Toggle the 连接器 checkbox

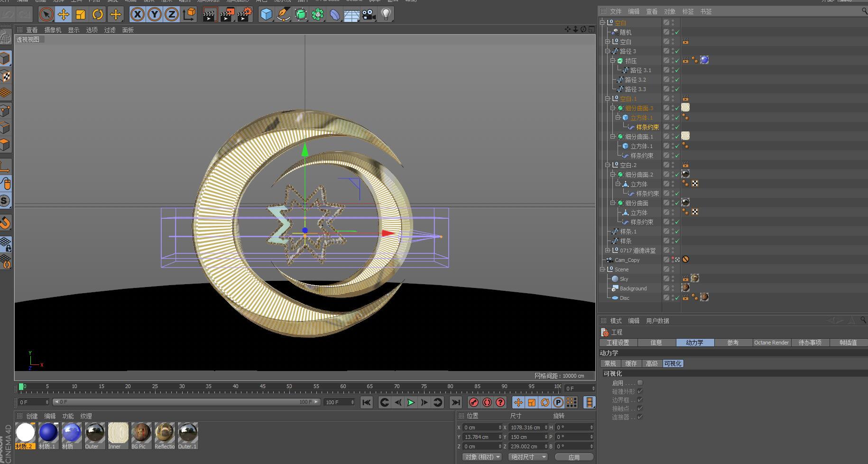click(640, 417)
